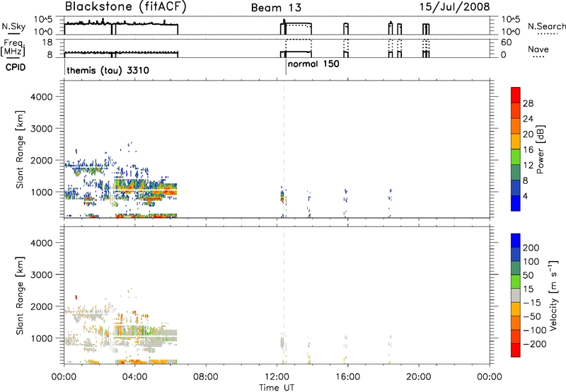This screenshot has height=392, width=566.
Task: Click the gray swatch of Velocity colorbar
Action: 516,295
